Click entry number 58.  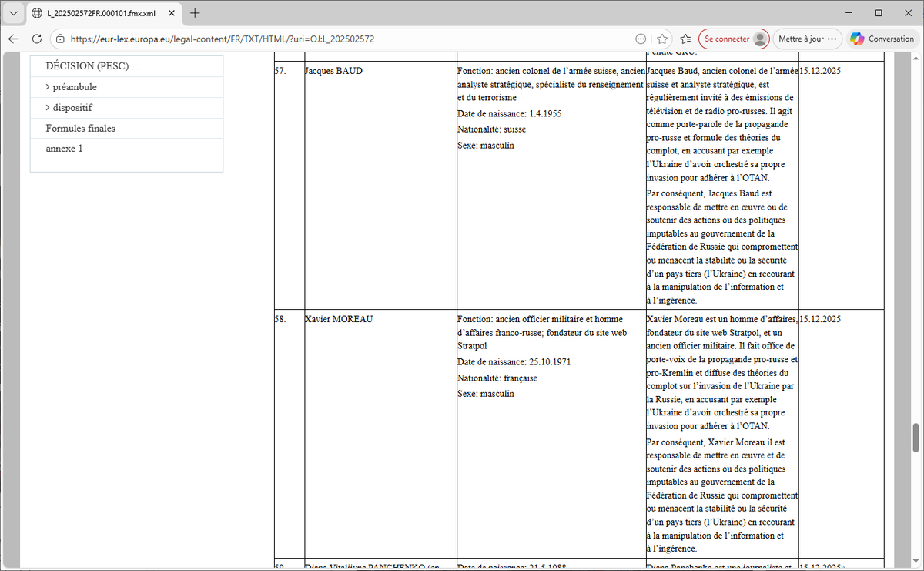[x=282, y=319]
